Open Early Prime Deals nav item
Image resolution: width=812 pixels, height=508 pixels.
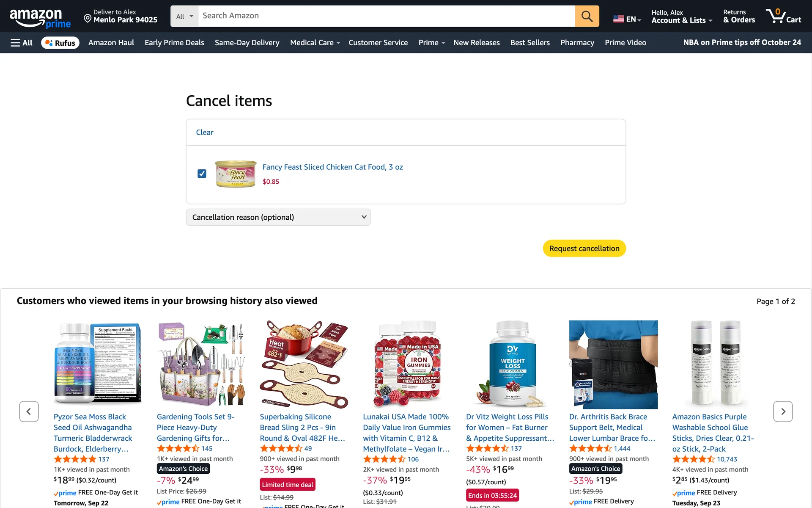point(174,43)
